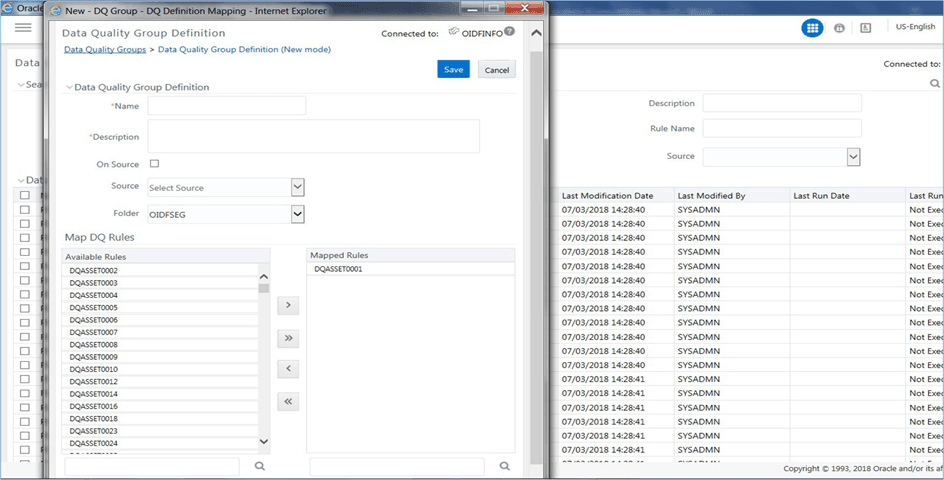
Task: Move the selected rule to Mapped Rules
Action: pyautogui.click(x=288, y=305)
